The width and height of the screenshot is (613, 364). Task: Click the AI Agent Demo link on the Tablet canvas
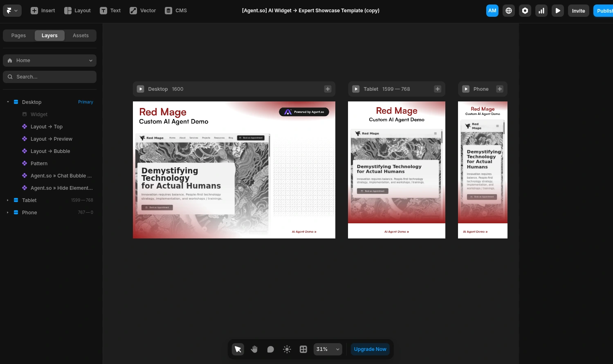coord(397,231)
